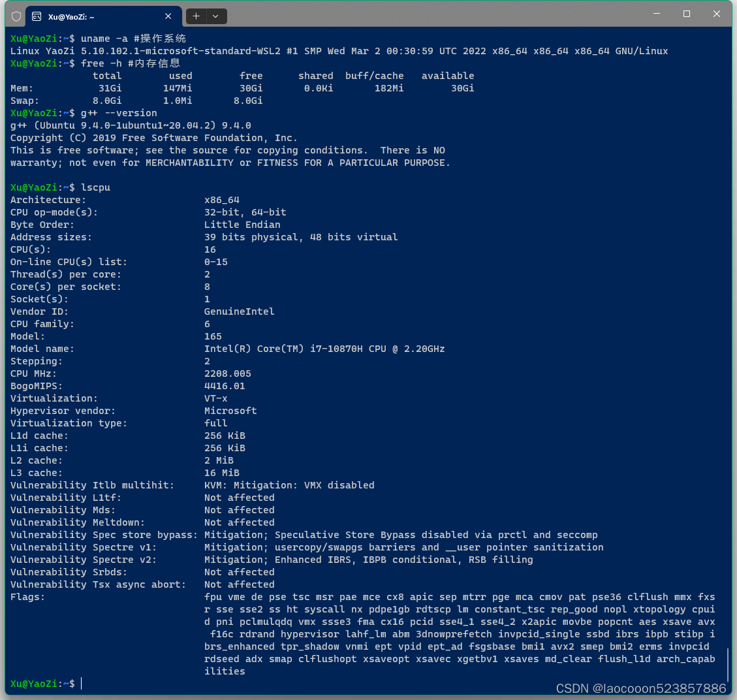The image size is (737, 700).
Task: Click the 'uname -a' command text
Action: pyautogui.click(x=104, y=39)
